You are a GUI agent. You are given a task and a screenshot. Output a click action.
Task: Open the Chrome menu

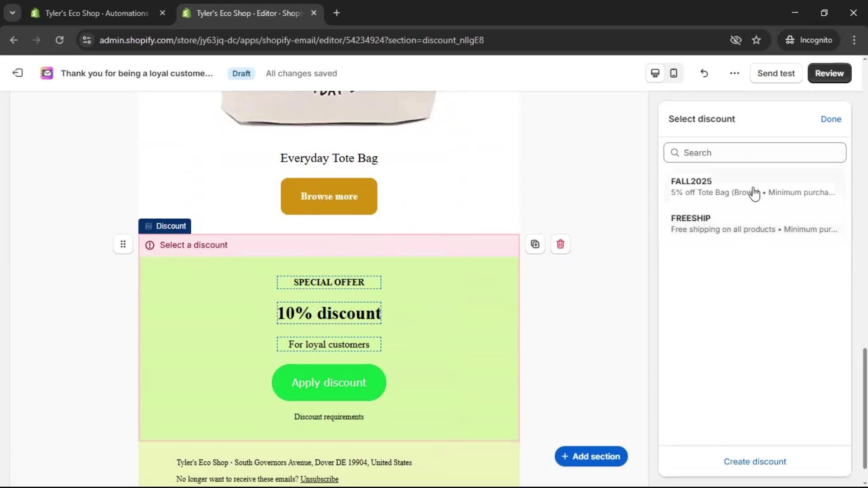click(854, 40)
